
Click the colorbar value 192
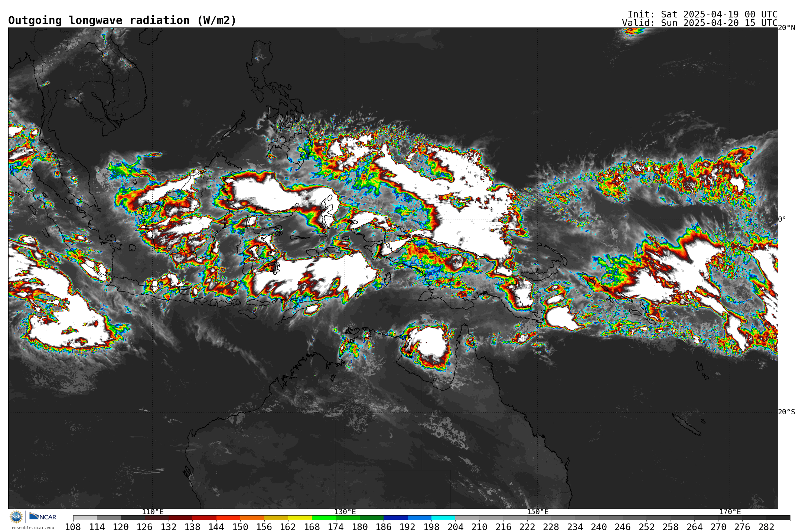pyautogui.click(x=407, y=527)
